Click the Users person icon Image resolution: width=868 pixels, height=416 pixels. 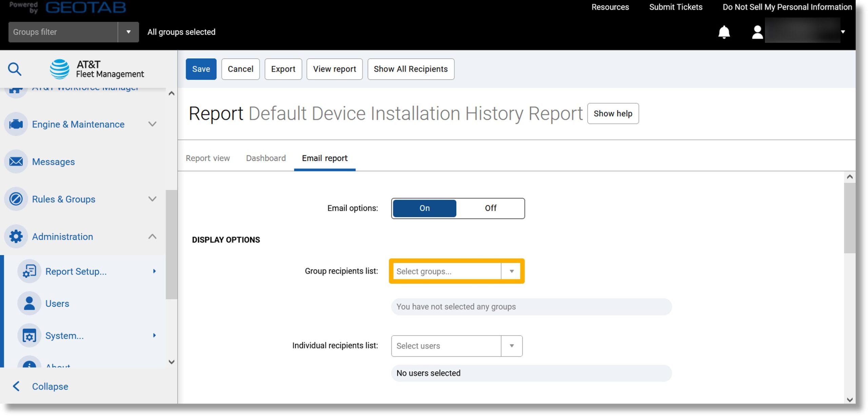pos(29,303)
